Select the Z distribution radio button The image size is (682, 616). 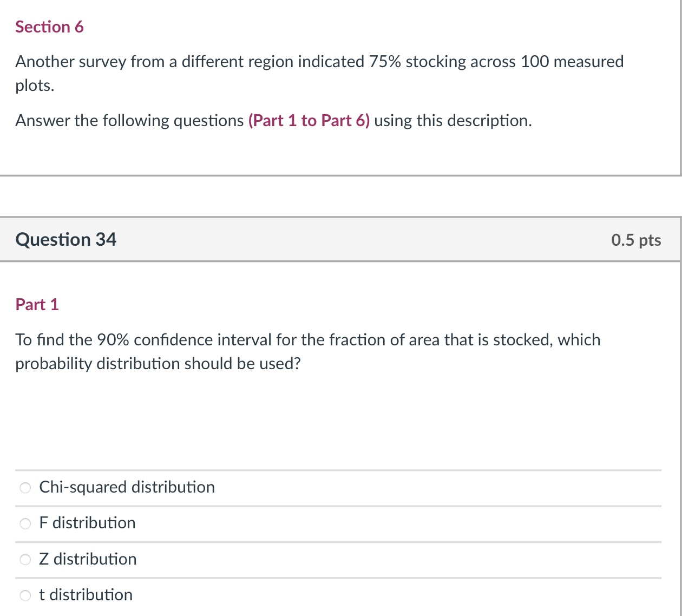click(25, 559)
